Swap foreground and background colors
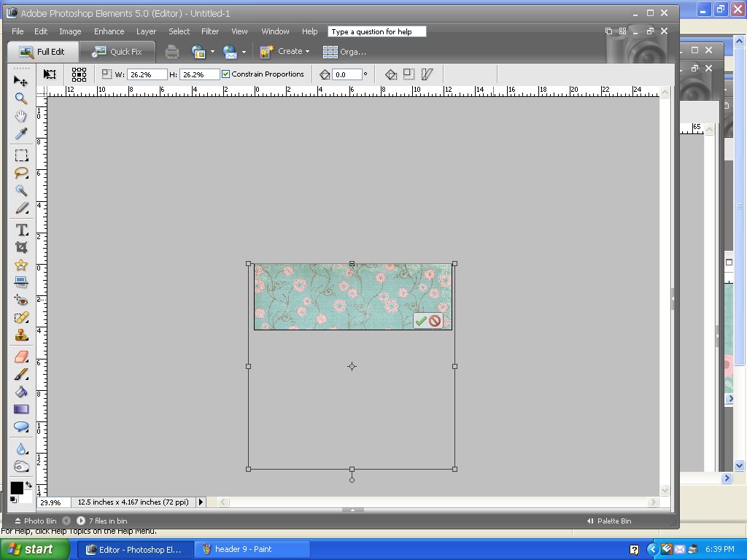747x560 pixels. [x=28, y=485]
